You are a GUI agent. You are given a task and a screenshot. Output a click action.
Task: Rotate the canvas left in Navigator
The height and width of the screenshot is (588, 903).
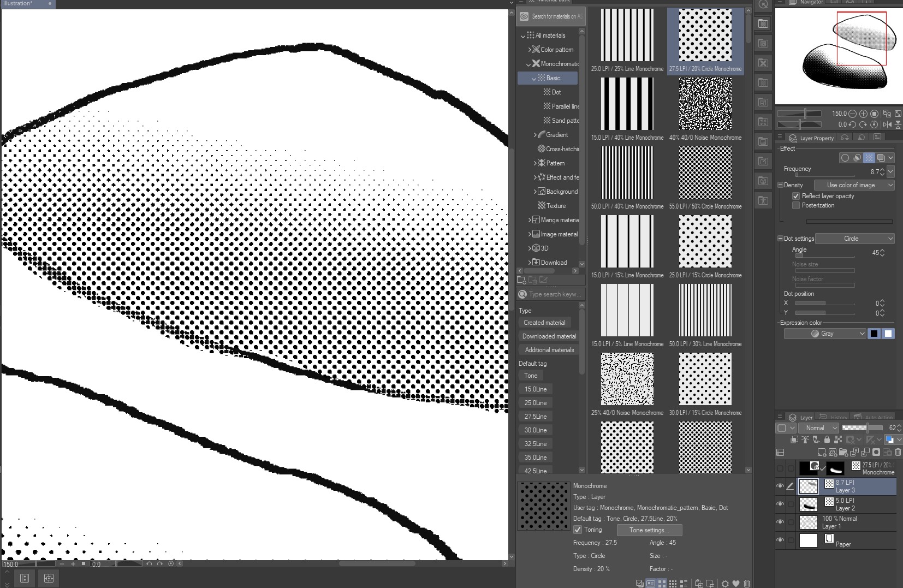tap(852, 124)
